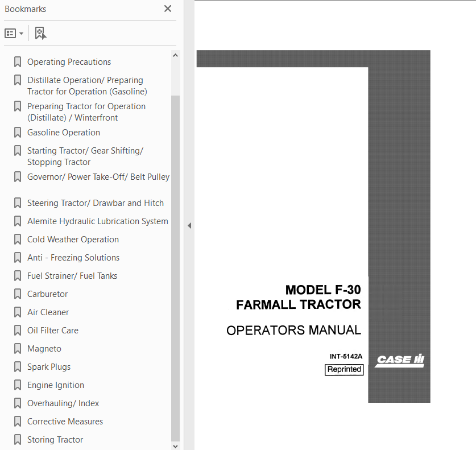Screen dimensions: 476x450
Task: Open Steering Tractor/ Drawbar and Hitch bookmark
Action: pyautogui.click(x=96, y=203)
